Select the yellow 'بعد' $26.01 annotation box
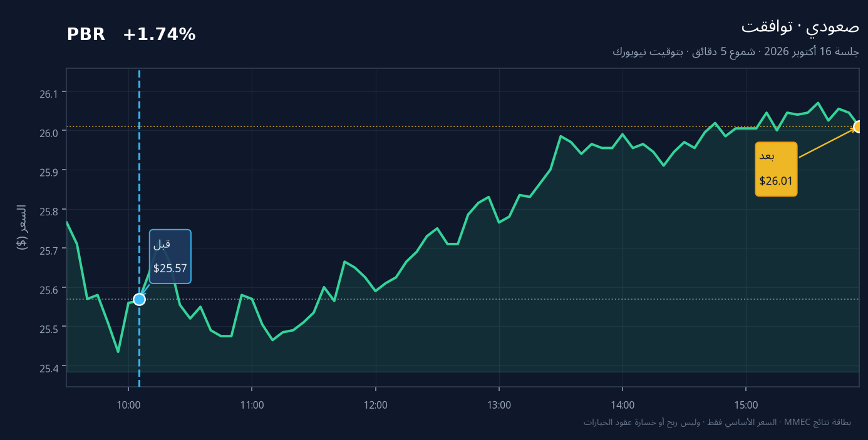The image size is (868, 440). coord(776,169)
